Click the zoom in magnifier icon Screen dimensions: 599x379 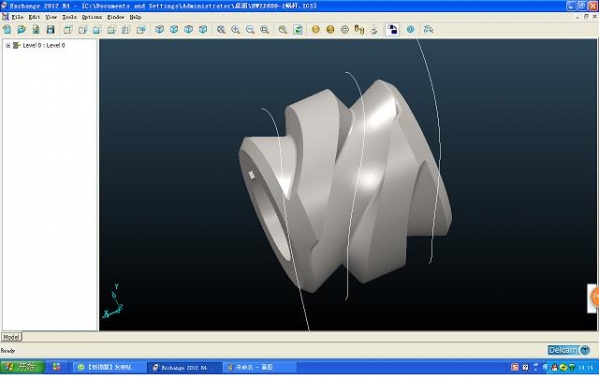(235, 29)
